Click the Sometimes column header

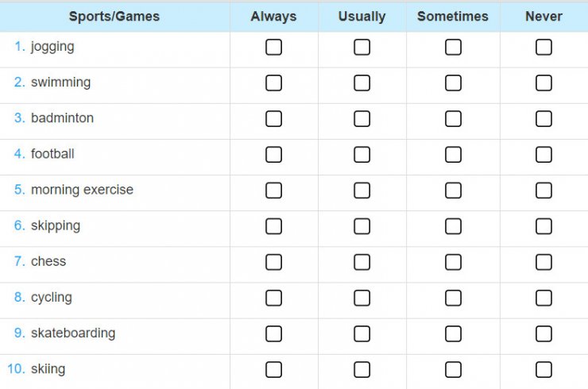(x=453, y=17)
